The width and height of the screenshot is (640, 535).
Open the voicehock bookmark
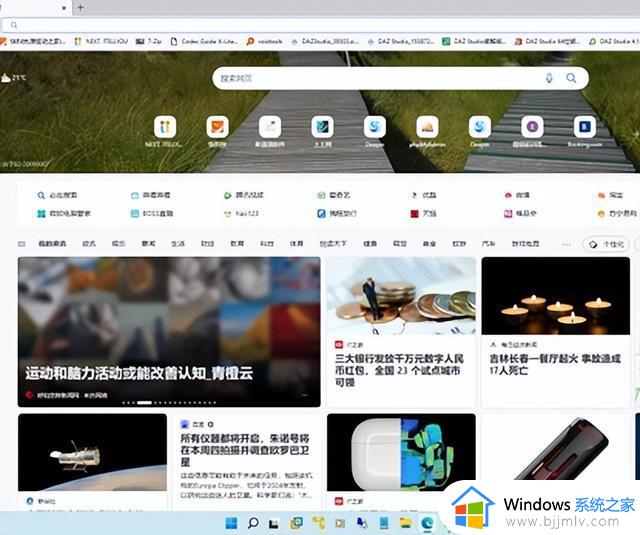tap(264, 41)
